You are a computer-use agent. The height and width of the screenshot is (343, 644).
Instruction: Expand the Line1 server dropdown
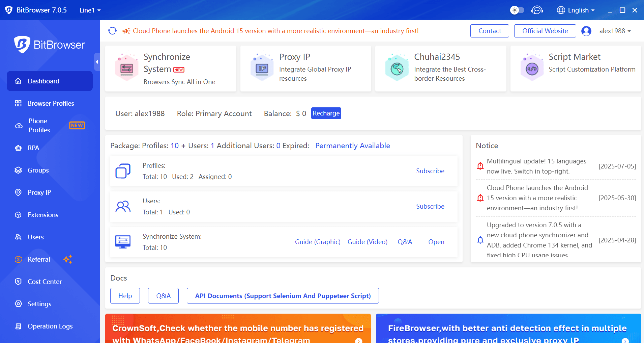click(90, 10)
